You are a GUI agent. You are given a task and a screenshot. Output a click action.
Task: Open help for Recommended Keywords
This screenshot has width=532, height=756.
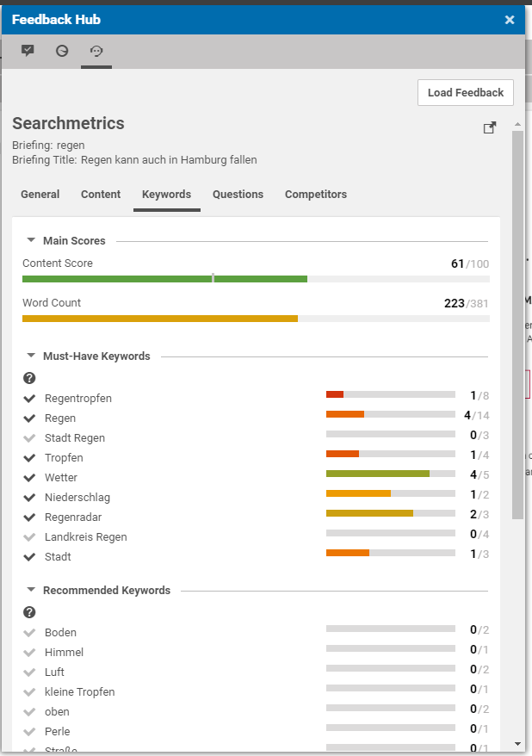[28, 612]
